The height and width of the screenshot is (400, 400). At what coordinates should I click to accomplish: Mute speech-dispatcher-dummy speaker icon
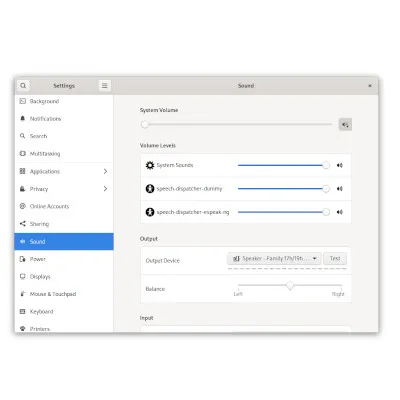339,189
